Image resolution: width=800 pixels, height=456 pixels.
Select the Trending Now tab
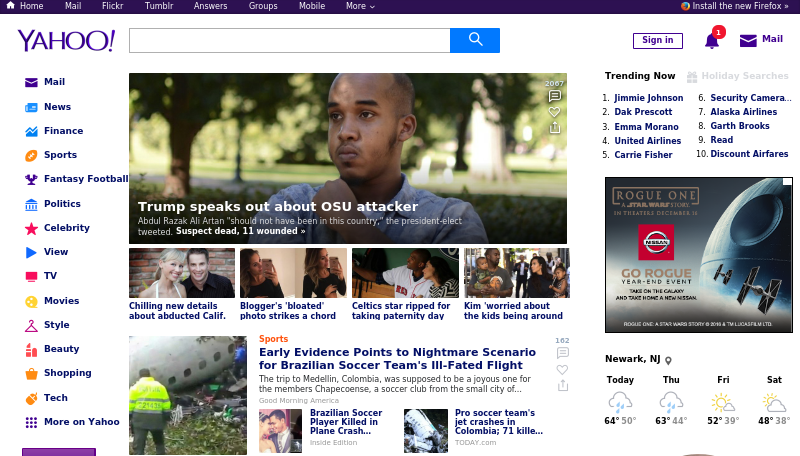tap(640, 76)
